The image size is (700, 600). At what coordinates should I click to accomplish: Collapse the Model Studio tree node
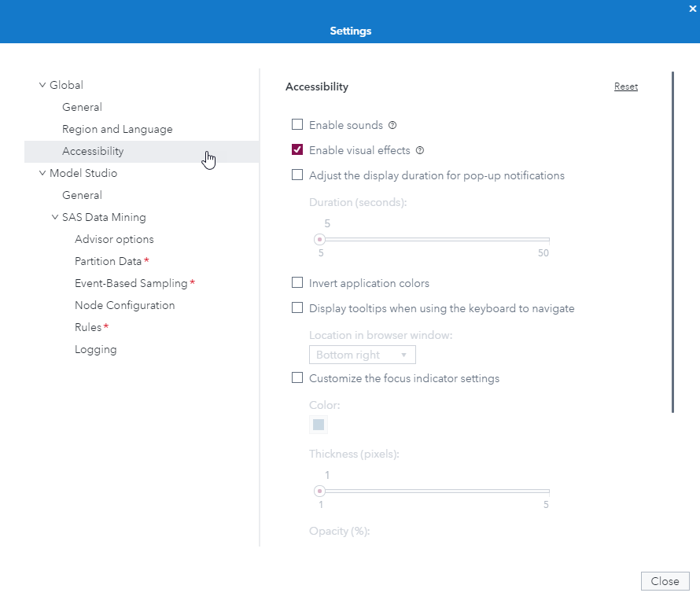pyautogui.click(x=42, y=173)
